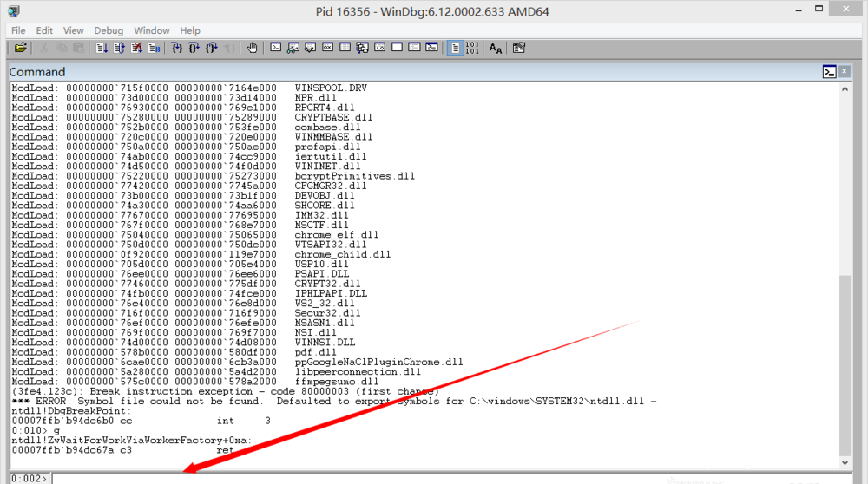
Task: Click the Open source file icon
Action: 21,48
